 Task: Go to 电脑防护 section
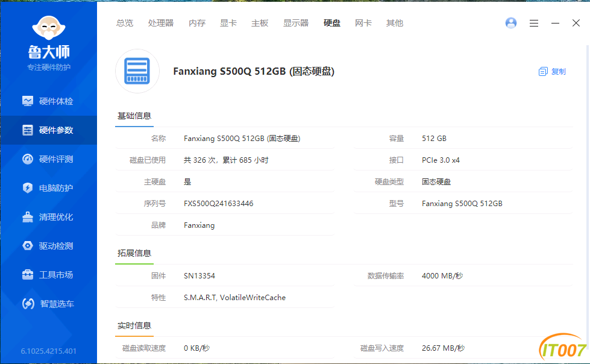coord(48,188)
